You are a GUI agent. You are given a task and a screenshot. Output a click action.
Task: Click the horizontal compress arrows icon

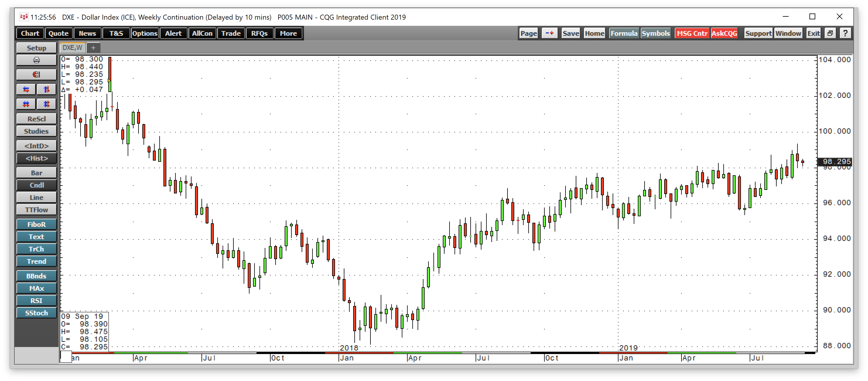pos(26,104)
